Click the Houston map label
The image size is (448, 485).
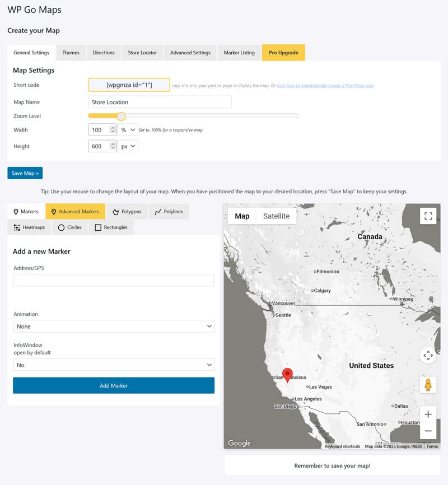[x=410, y=422]
